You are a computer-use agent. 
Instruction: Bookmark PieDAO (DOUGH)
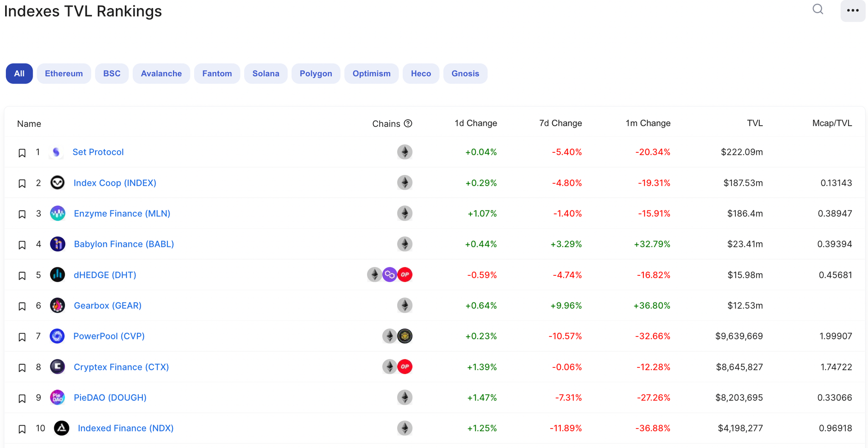tap(22, 398)
